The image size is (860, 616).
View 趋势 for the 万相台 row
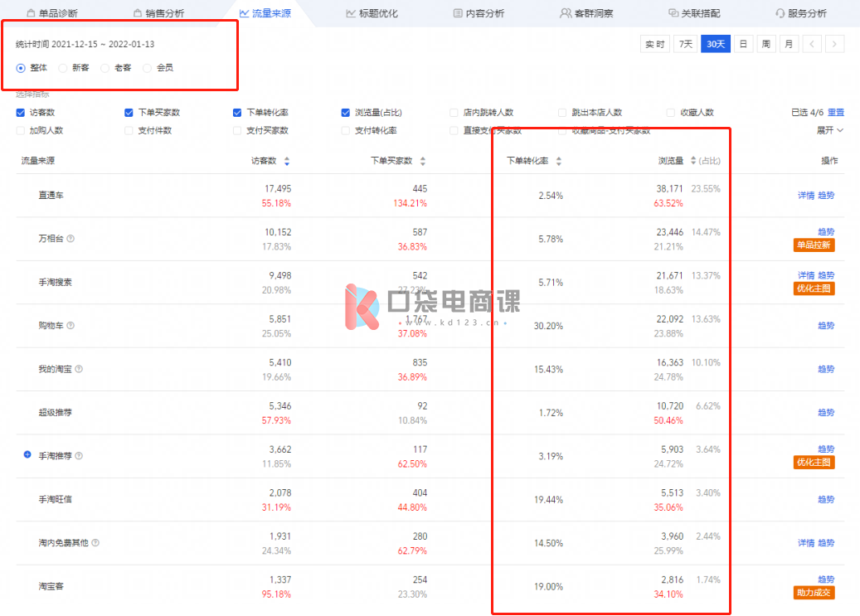point(826,231)
